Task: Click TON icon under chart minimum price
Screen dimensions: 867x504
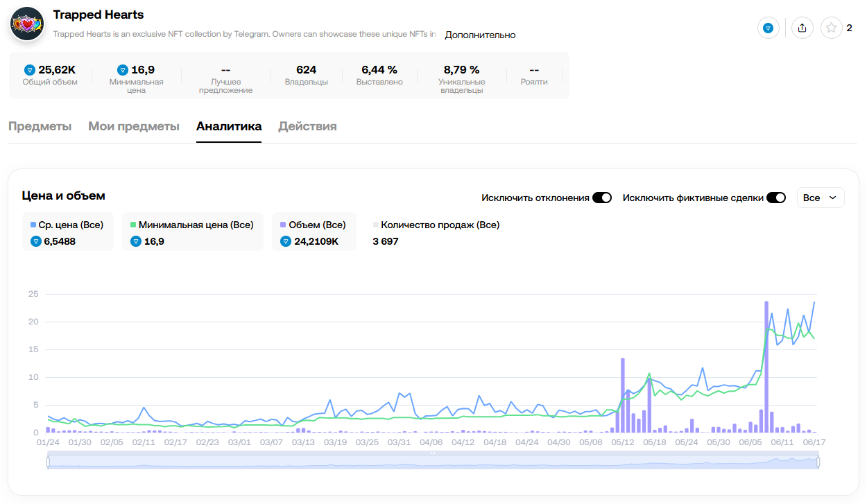Action: tap(136, 241)
